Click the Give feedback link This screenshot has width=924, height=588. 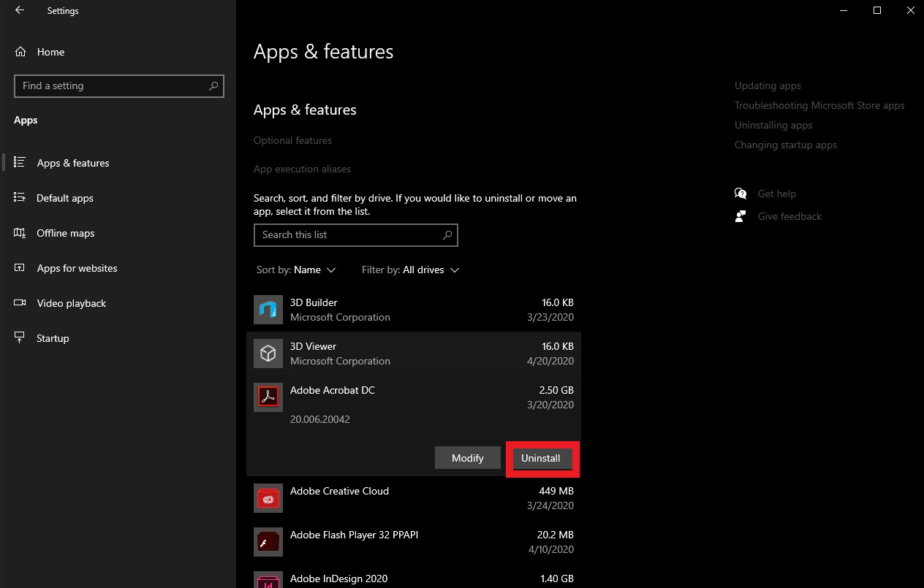[789, 216]
